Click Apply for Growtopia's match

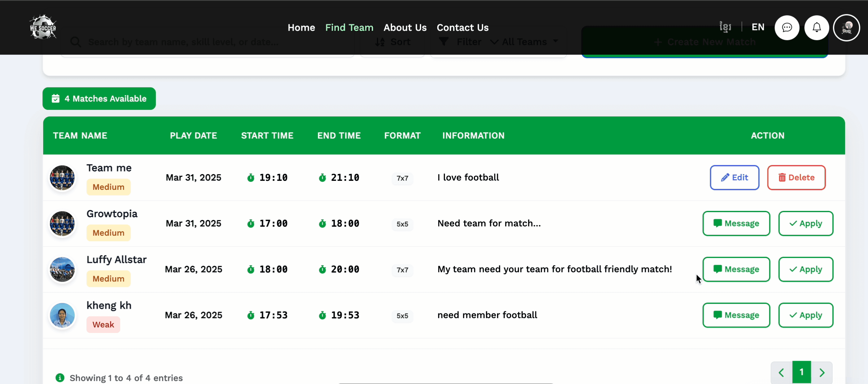pyautogui.click(x=805, y=223)
